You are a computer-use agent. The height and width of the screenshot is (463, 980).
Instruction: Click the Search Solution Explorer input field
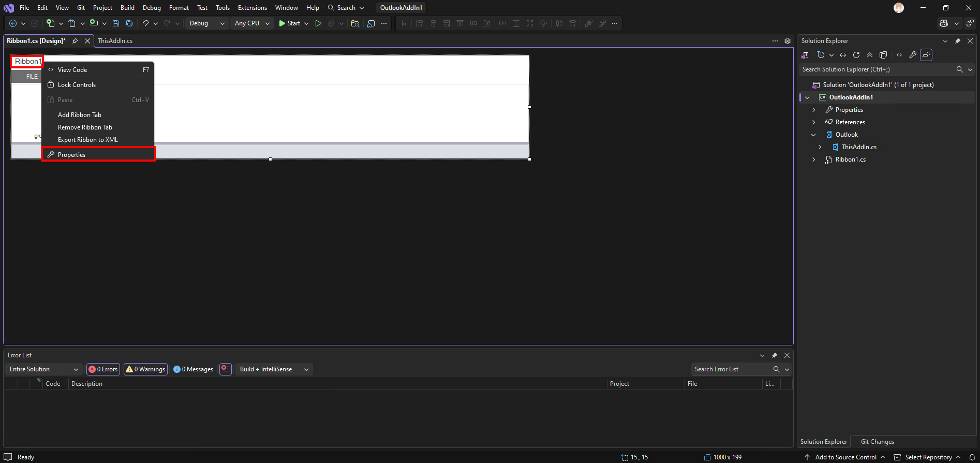tap(877, 69)
